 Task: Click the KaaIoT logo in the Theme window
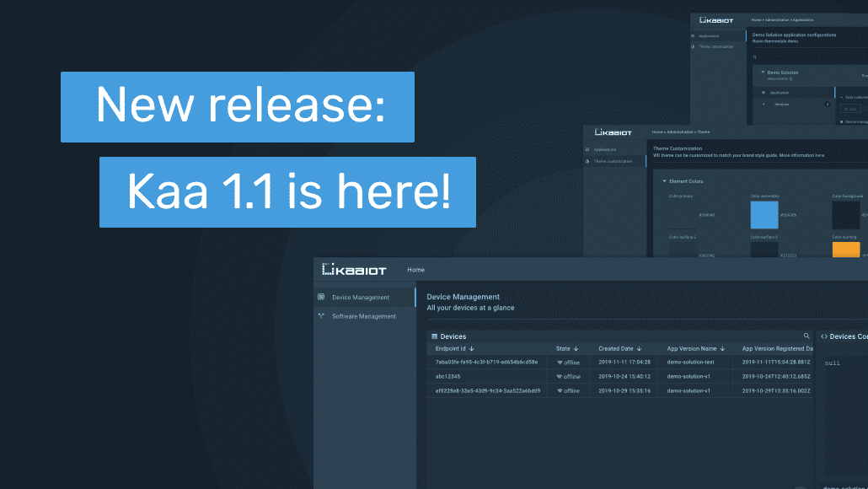(x=613, y=132)
